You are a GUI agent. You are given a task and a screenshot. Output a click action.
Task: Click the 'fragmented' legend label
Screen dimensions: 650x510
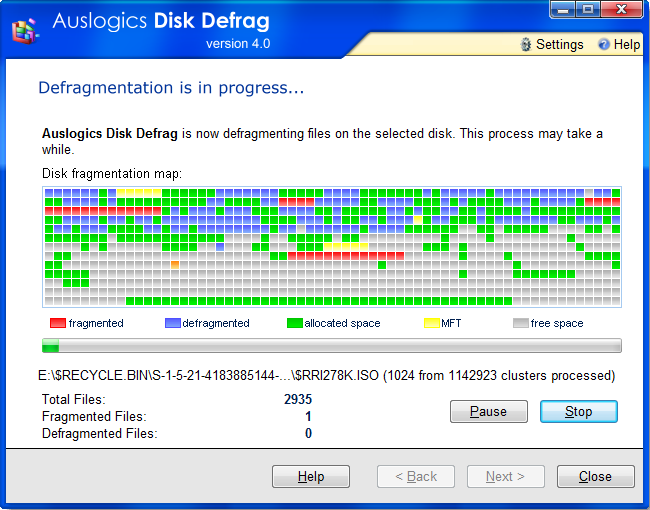tap(96, 323)
